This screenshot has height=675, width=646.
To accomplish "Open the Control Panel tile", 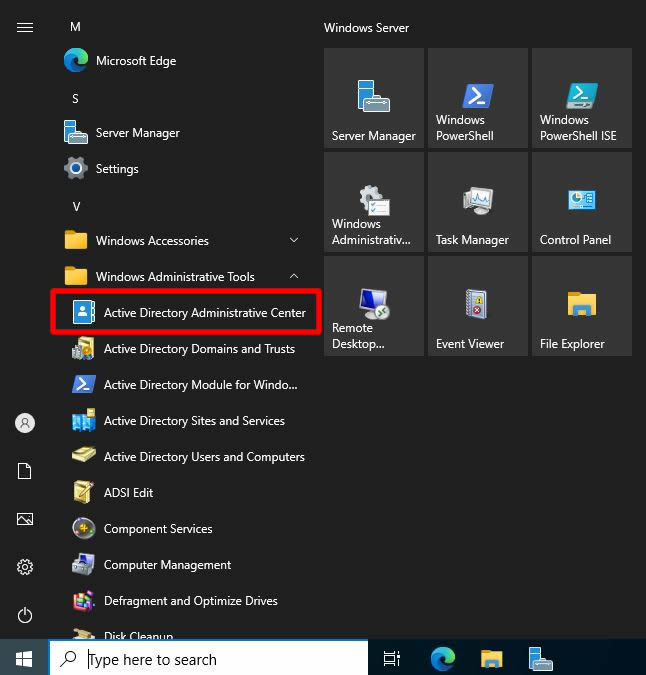I will (582, 202).
